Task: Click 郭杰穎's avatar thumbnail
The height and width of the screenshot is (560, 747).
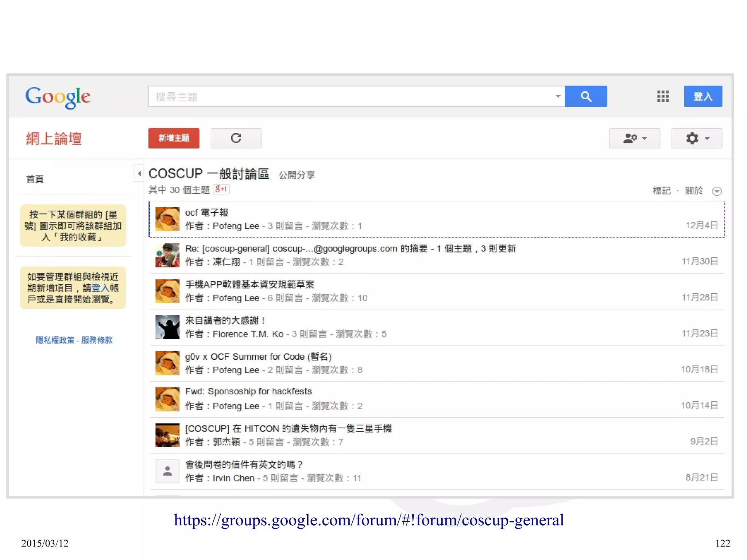Action: tap(167, 435)
